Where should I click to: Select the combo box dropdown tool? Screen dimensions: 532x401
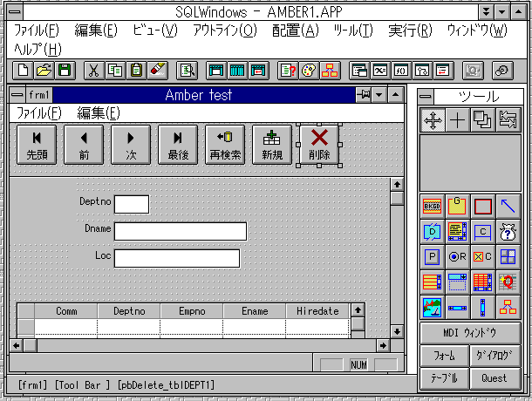[x=457, y=282]
